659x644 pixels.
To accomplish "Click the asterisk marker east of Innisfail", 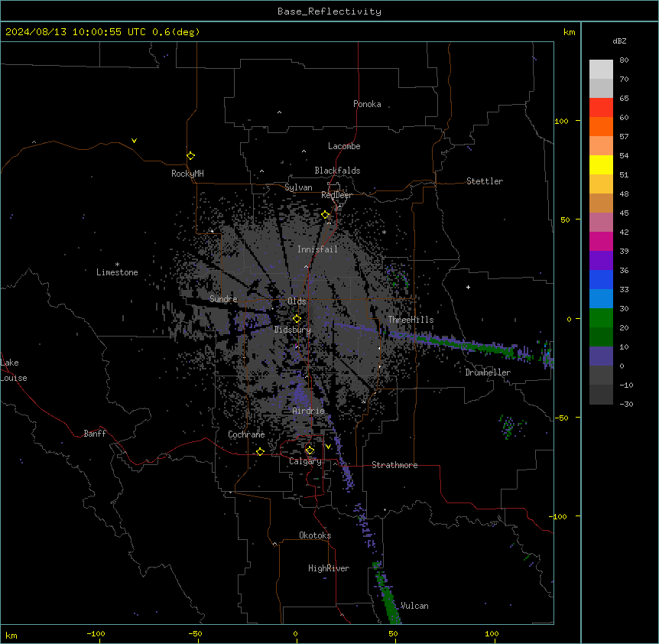I will (384, 232).
